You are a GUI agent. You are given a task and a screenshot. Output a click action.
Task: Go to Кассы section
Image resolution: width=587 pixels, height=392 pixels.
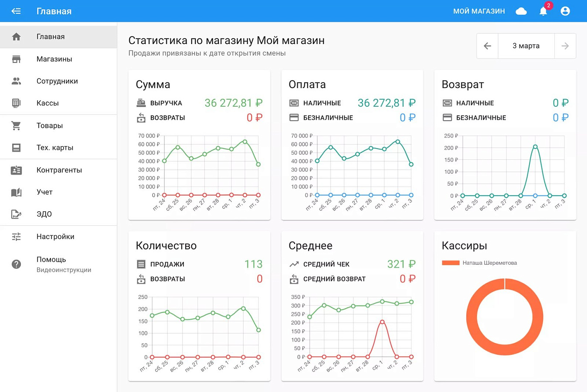pyautogui.click(x=58, y=103)
